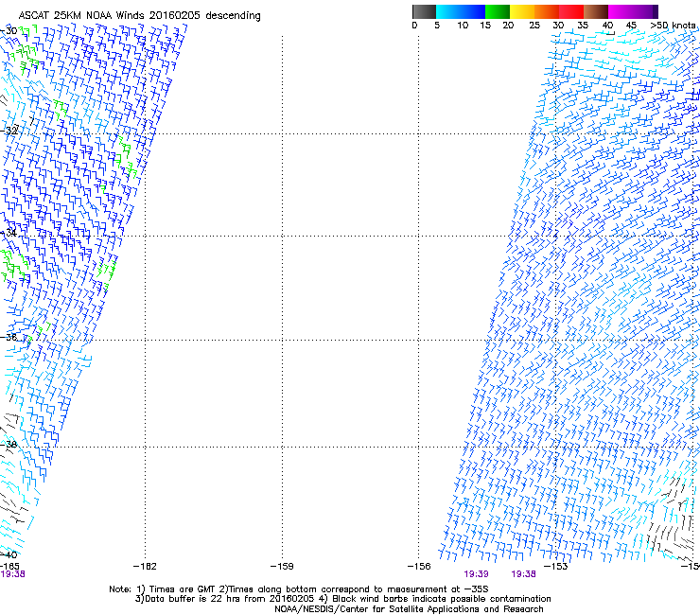
Task: Click the legend label '25'
Action: click(x=534, y=25)
